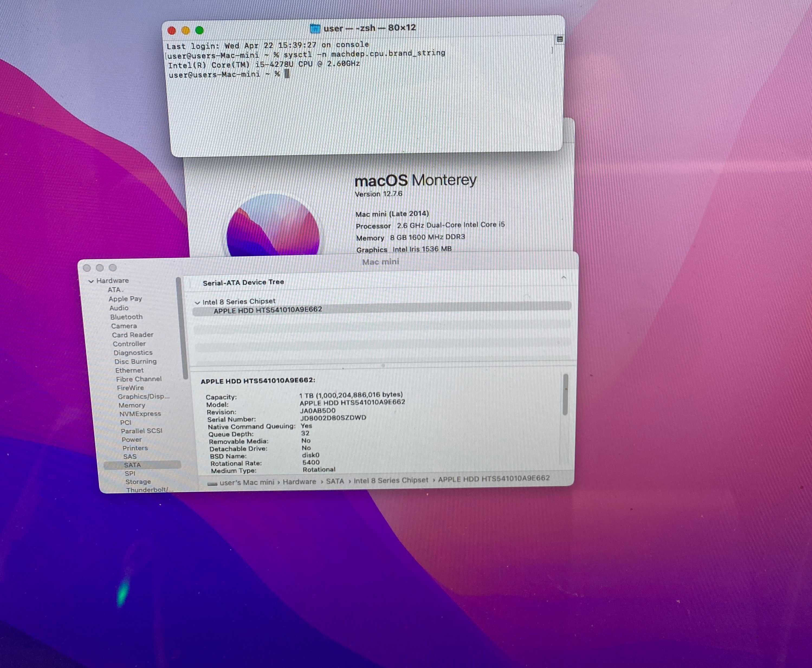
Task: Click the Mac mini window title
Action: tap(381, 262)
